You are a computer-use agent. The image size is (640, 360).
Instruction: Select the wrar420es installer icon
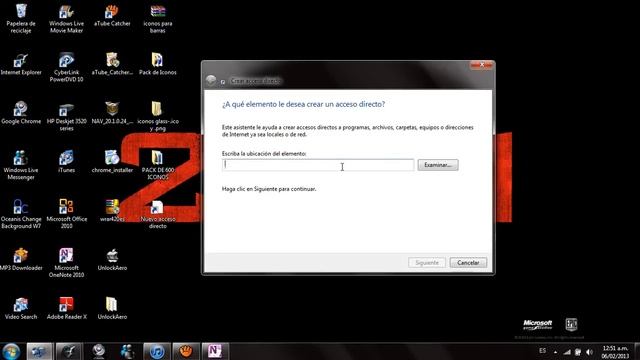[112, 211]
